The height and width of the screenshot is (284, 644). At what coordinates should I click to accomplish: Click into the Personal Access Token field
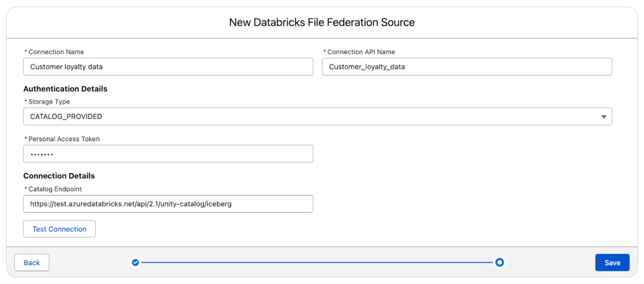[168, 154]
